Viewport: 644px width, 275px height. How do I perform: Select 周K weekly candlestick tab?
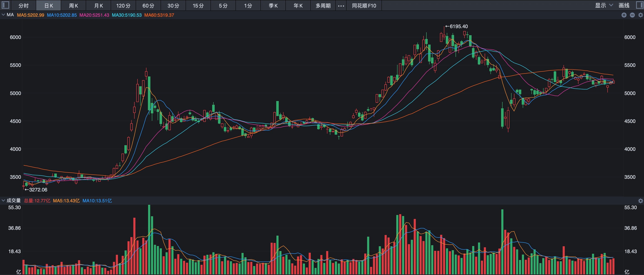coord(73,5)
